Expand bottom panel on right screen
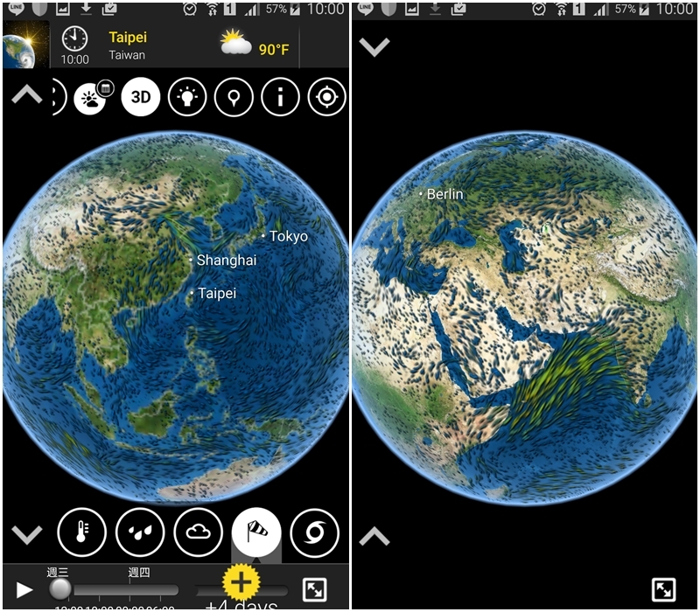 coord(374,535)
